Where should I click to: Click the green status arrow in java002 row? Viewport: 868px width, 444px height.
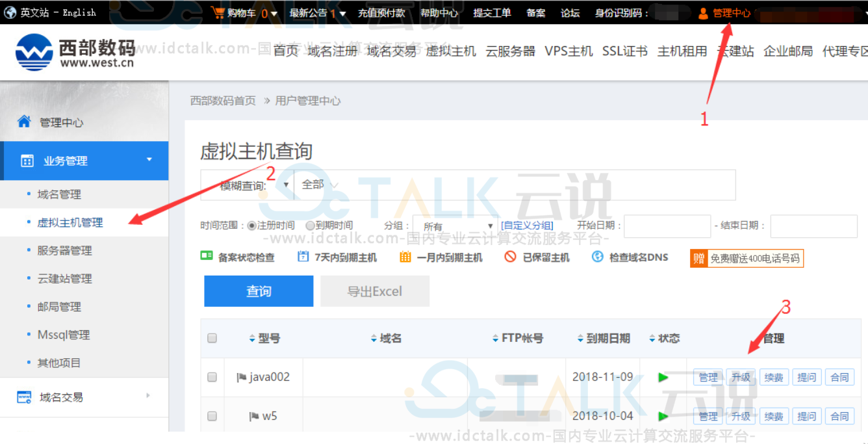pyautogui.click(x=663, y=377)
